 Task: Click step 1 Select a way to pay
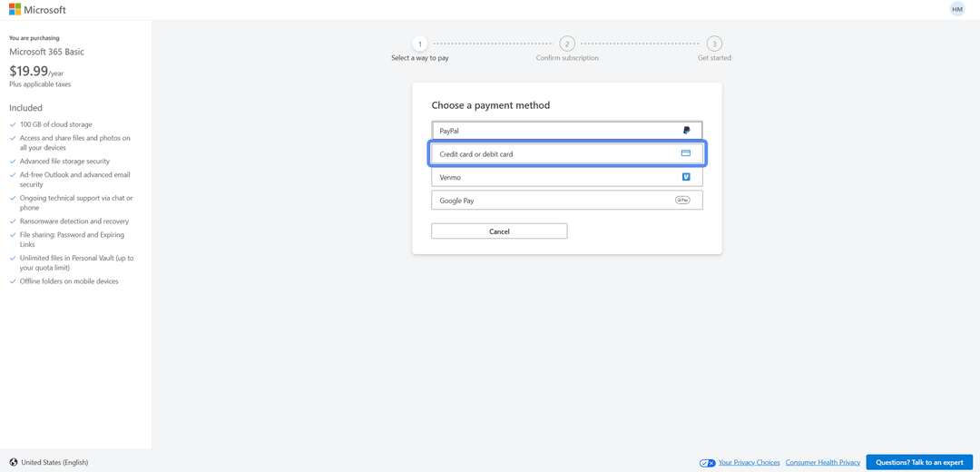pyautogui.click(x=420, y=49)
